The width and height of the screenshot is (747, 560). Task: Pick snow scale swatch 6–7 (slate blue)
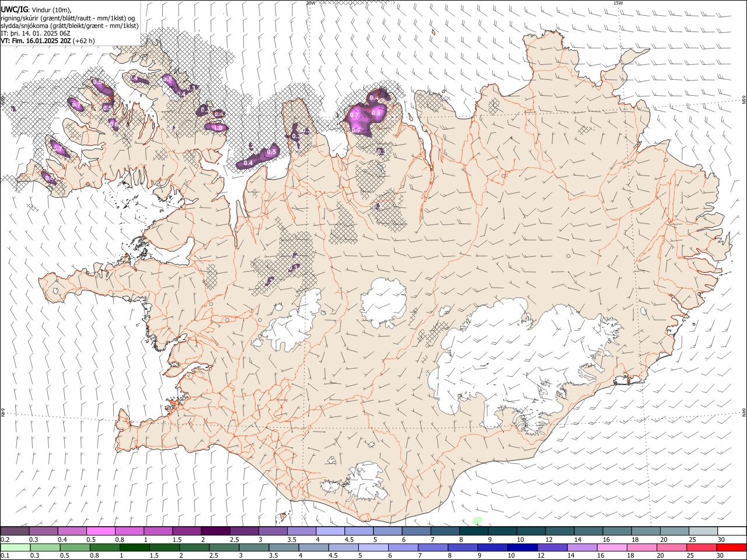417,531
